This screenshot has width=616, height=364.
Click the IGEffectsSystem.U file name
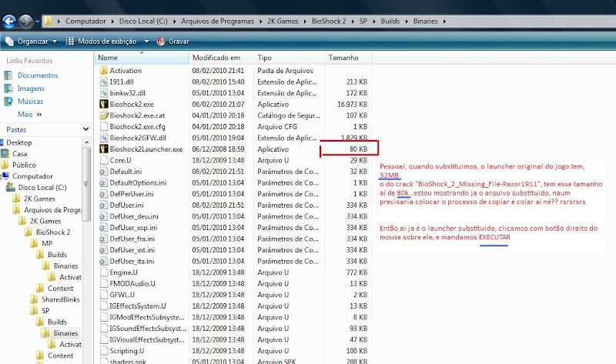click(138, 306)
